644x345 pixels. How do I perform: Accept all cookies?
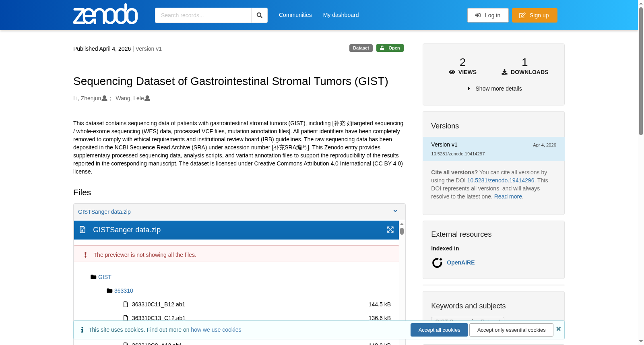coord(439,330)
